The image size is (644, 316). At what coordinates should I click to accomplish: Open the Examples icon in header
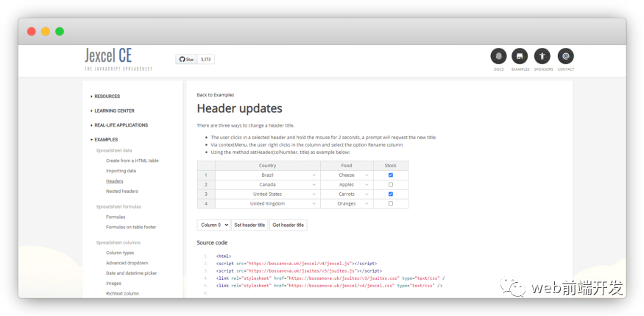coord(520,56)
